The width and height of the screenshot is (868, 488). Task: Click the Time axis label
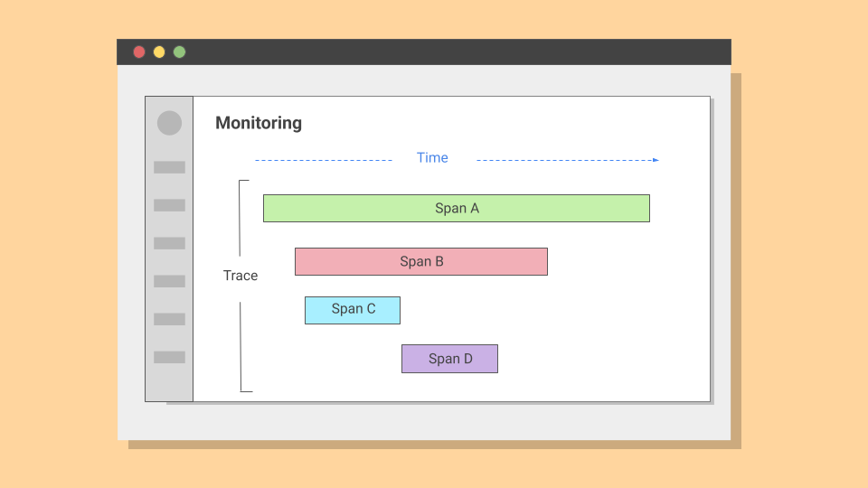pyautogui.click(x=432, y=157)
